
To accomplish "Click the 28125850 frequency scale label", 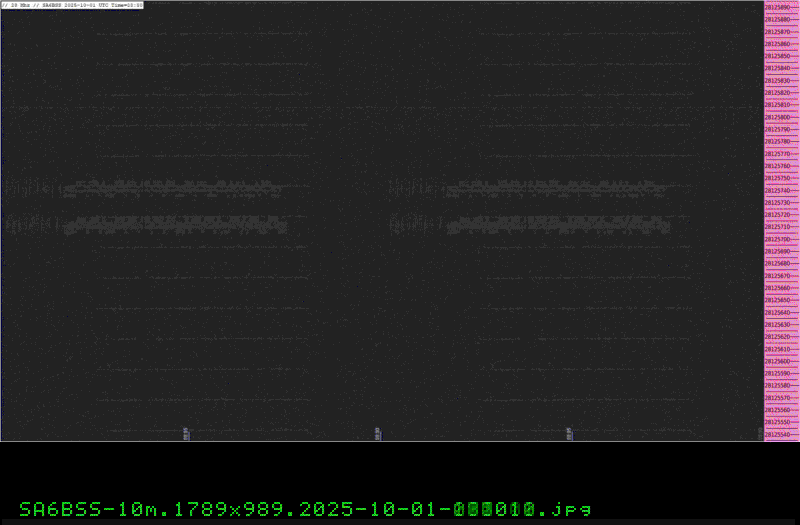I will click(x=776, y=56).
